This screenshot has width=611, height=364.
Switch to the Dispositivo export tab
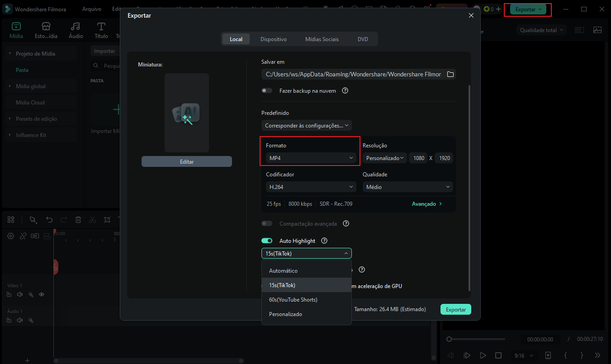274,39
